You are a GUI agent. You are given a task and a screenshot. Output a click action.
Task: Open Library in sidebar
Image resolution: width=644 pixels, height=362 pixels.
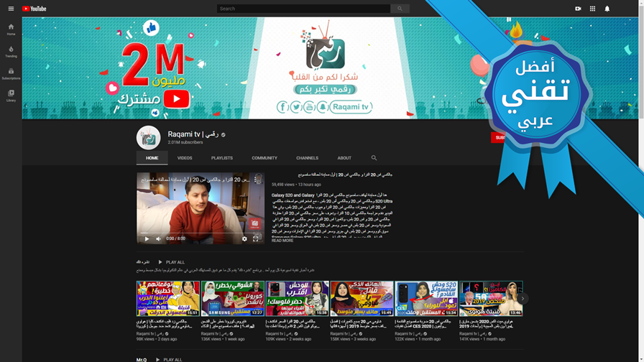point(11,96)
